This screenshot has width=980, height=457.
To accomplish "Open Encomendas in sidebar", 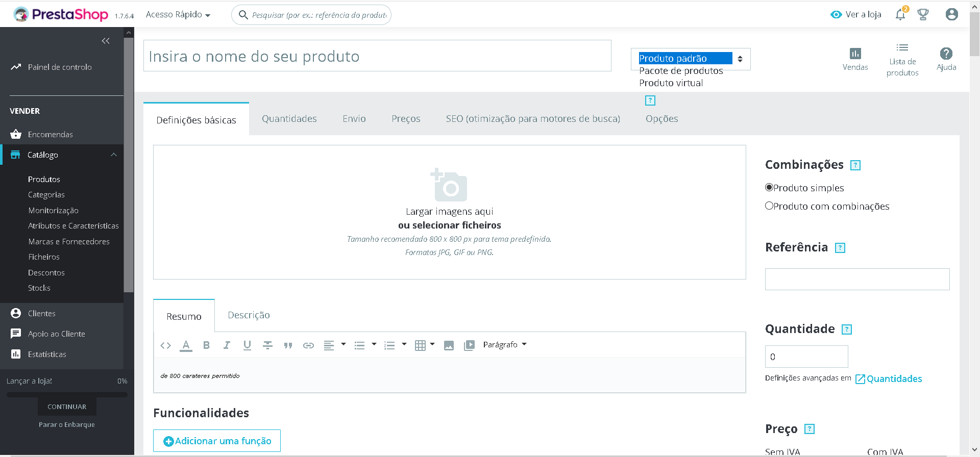I will coord(50,134).
